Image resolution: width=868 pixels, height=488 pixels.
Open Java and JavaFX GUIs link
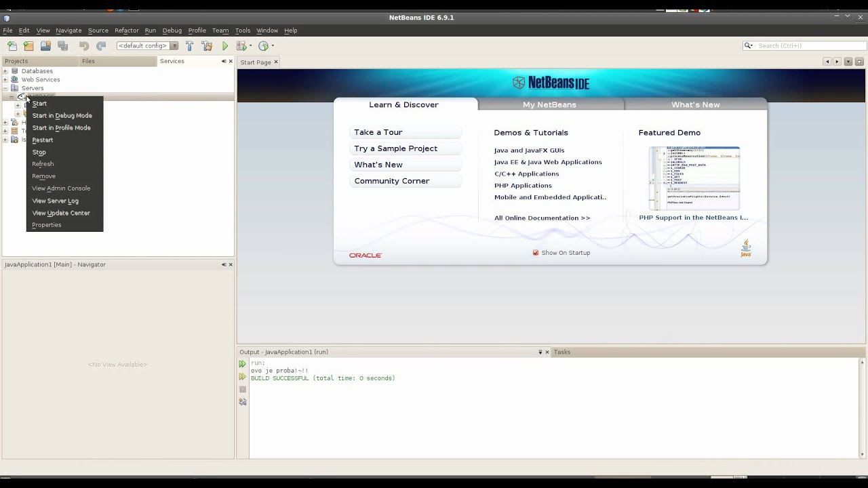(x=529, y=150)
